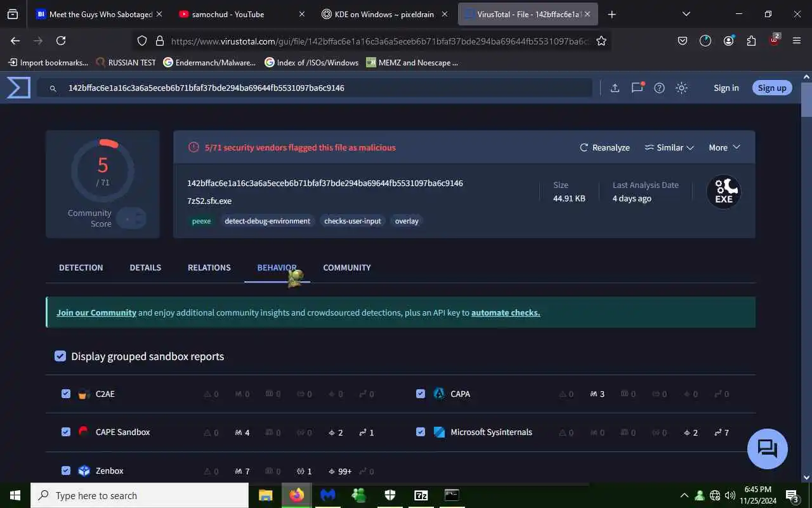
Task: Switch to the COMMUNITY tab
Action: 347,267
